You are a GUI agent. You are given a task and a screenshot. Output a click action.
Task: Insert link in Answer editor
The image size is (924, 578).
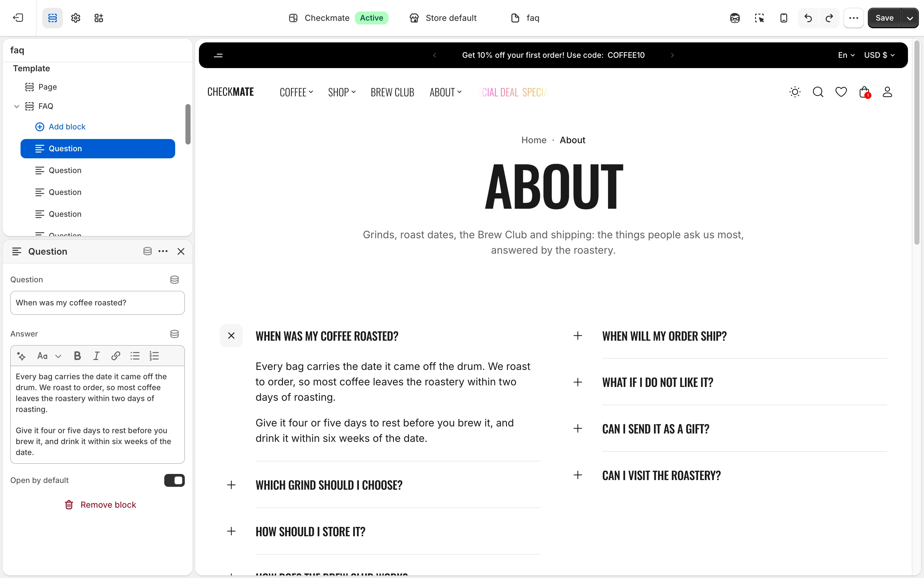tap(116, 356)
